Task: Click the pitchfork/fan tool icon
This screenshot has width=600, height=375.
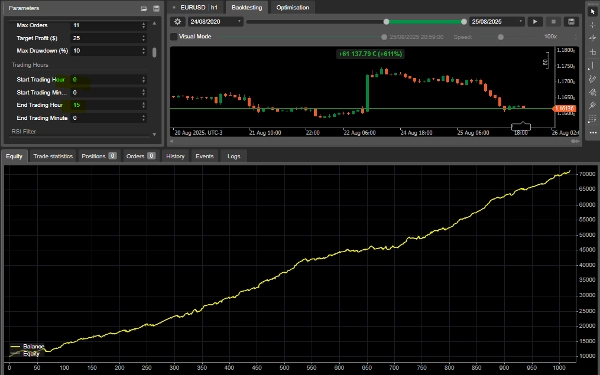Action: click(592, 92)
